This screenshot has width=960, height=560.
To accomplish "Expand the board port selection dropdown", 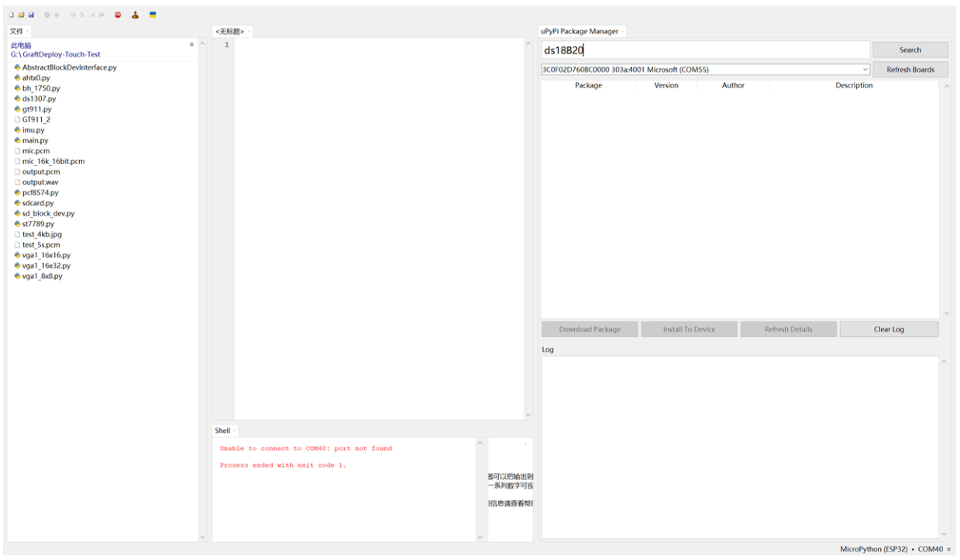I will 865,70.
